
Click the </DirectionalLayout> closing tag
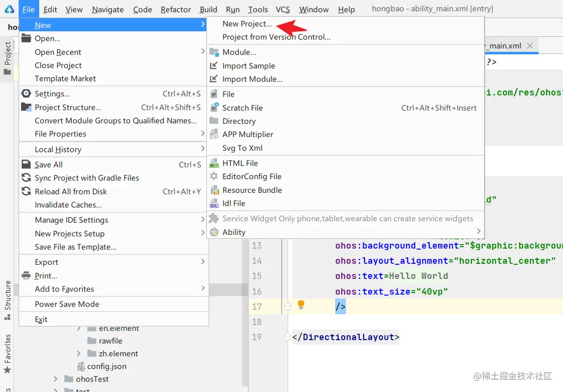[346, 337]
